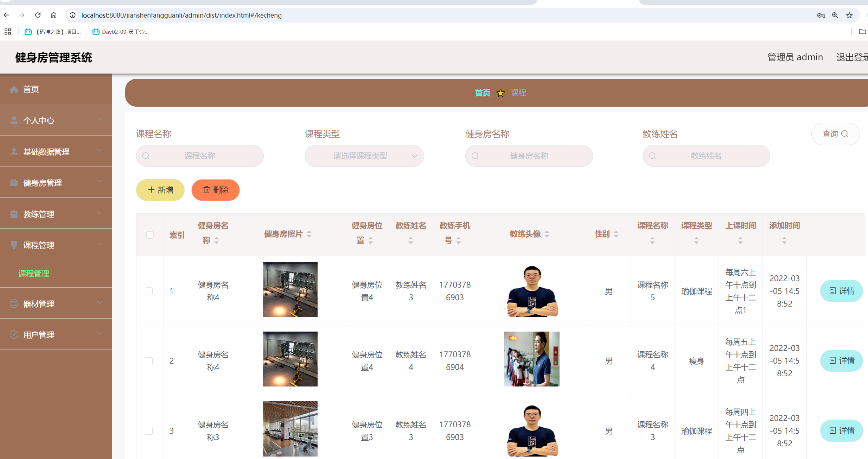This screenshot has width=868, height=459.
Task: Select the 首页 home icon in sidebar
Action: point(14,89)
